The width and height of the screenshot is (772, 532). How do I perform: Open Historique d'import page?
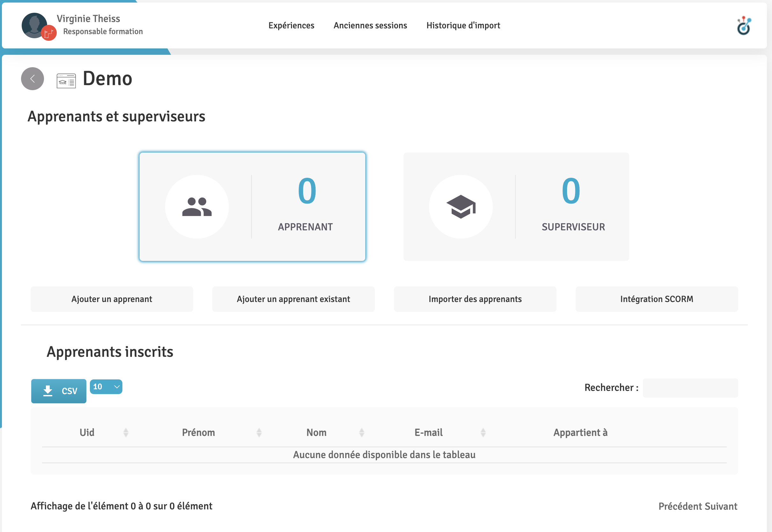tap(463, 25)
